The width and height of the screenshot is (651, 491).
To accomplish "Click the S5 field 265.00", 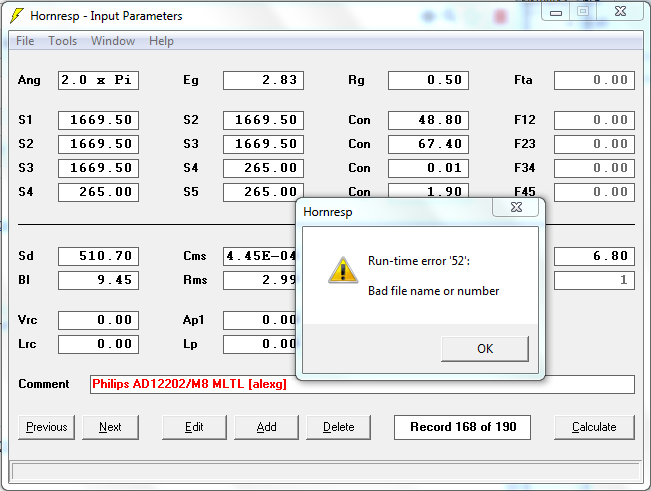I will point(263,192).
